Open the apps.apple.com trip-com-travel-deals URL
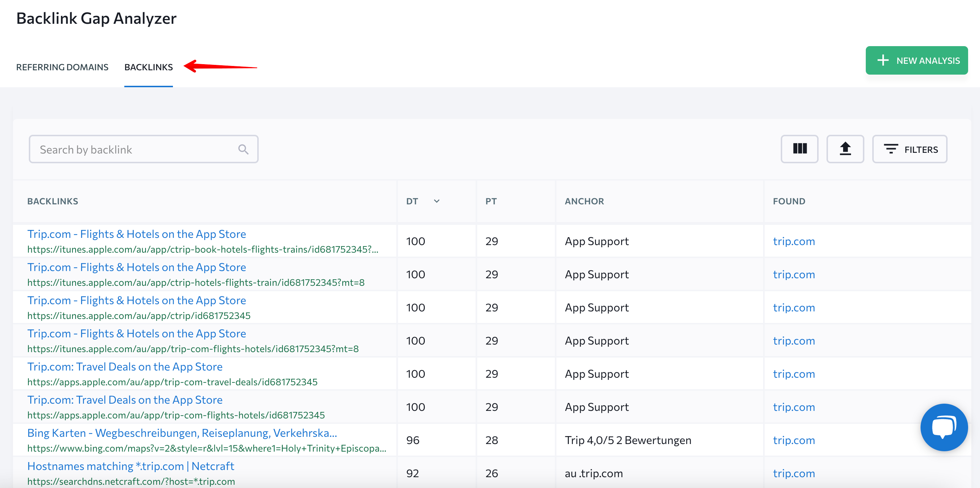The image size is (980, 488). (172, 382)
